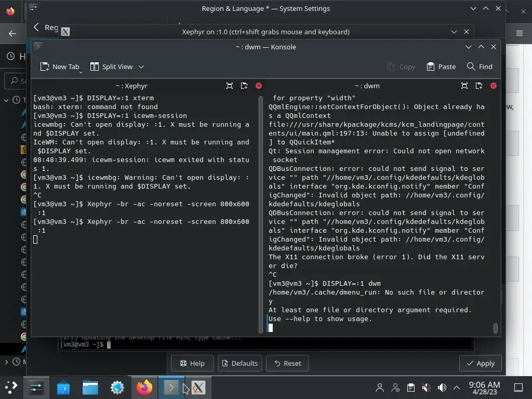
Task: Open the hamburger menu at right
Action: click(520, 33)
